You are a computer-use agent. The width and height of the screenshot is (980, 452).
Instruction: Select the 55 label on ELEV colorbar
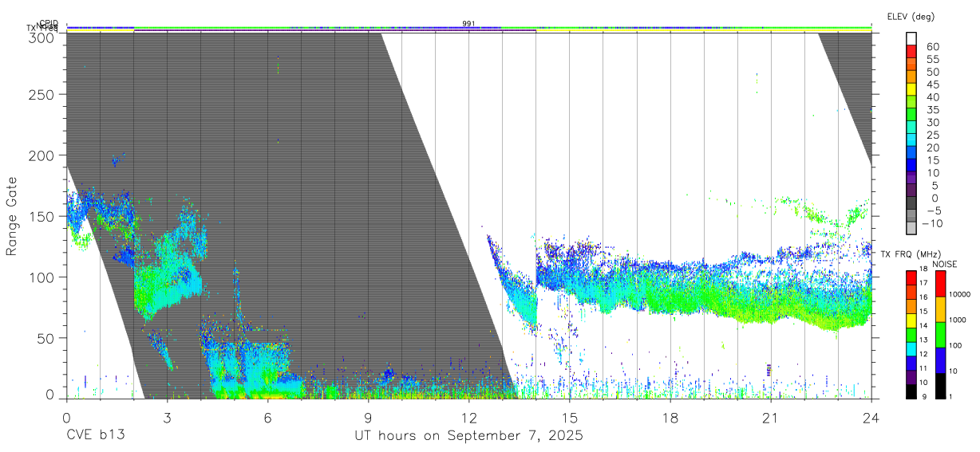[931, 60]
